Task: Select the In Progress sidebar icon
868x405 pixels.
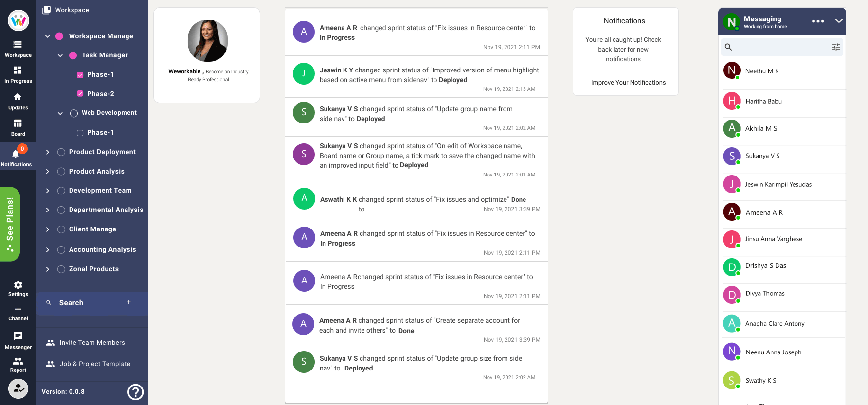Action: tap(18, 74)
